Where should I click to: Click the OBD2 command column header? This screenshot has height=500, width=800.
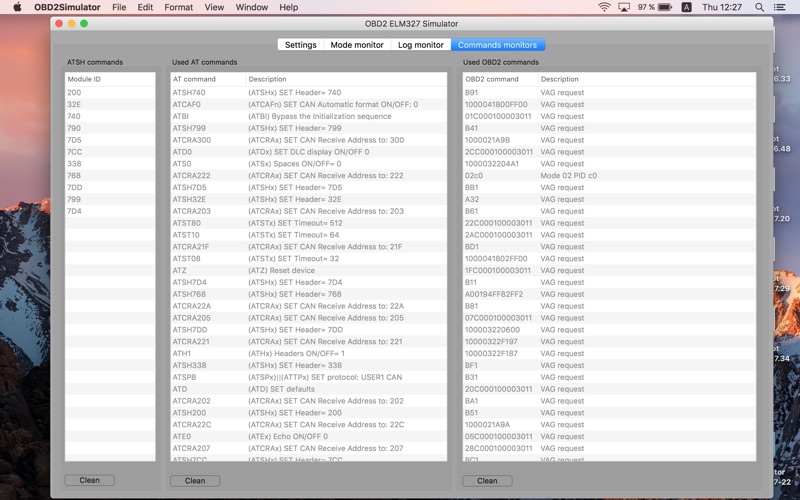[501, 79]
